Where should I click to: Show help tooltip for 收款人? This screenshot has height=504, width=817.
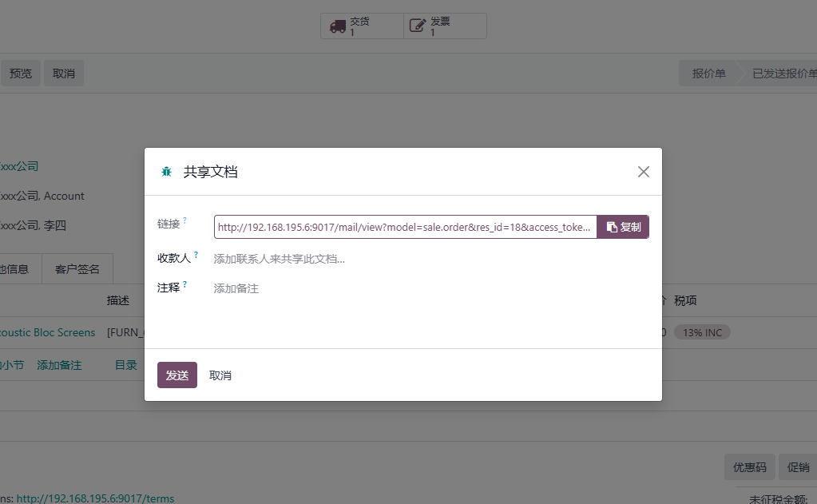click(196, 255)
